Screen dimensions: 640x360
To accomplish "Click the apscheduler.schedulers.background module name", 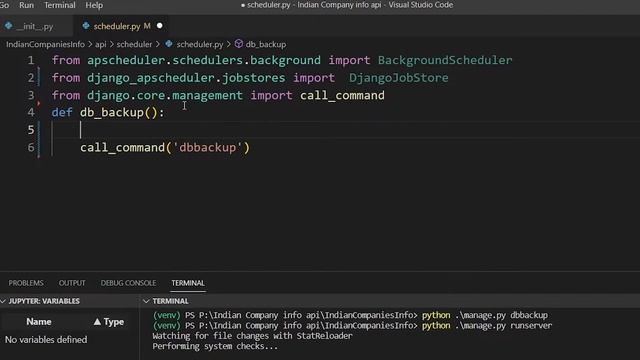I will pyautogui.click(x=204, y=60).
